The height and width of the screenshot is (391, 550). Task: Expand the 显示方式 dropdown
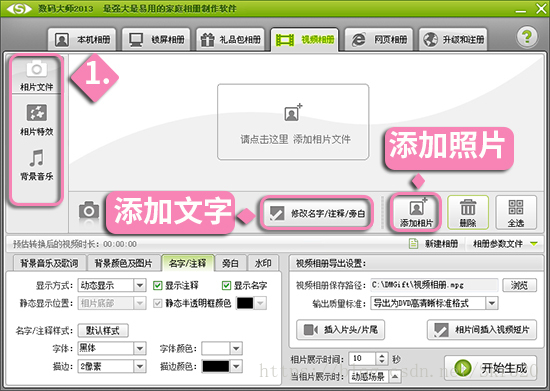coord(140,285)
